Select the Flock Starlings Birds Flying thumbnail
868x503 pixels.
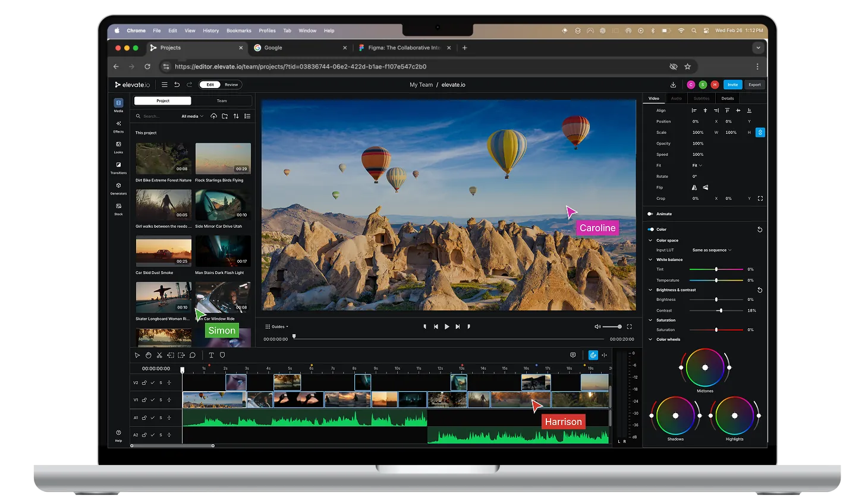(223, 158)
